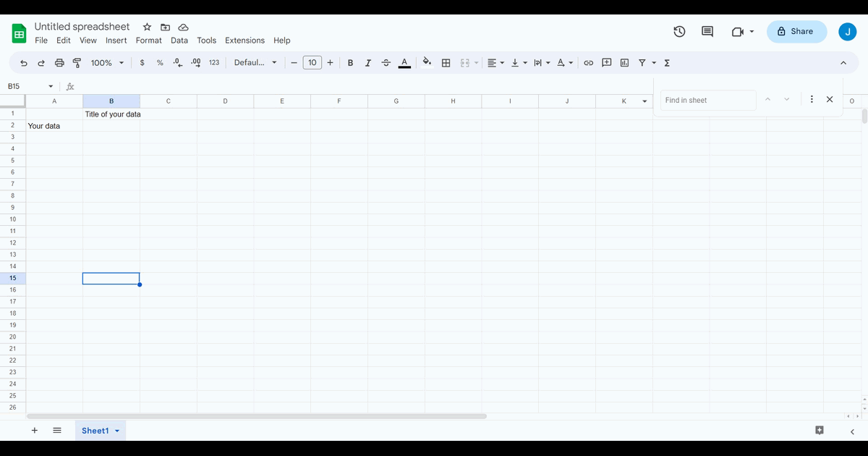Create a filter with funnel icon
Image resolution: width=868 pixels, height=456 pixels.
642,63
